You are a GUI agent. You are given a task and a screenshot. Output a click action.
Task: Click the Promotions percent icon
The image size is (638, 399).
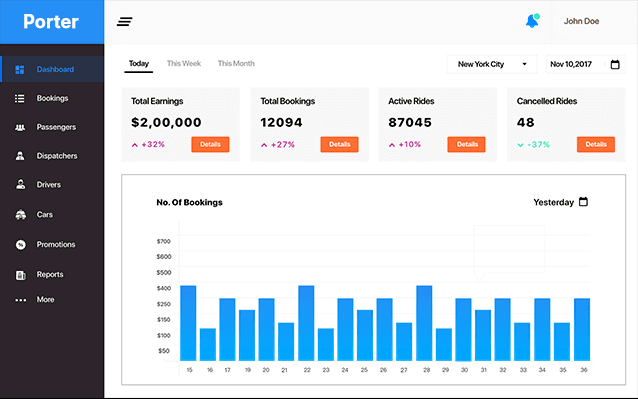tap(20, 244)
